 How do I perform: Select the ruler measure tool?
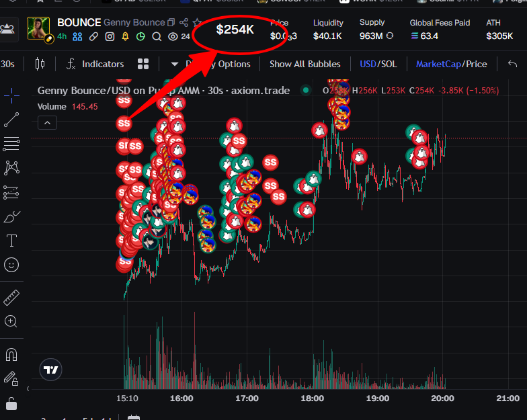[x=11, y=297]
